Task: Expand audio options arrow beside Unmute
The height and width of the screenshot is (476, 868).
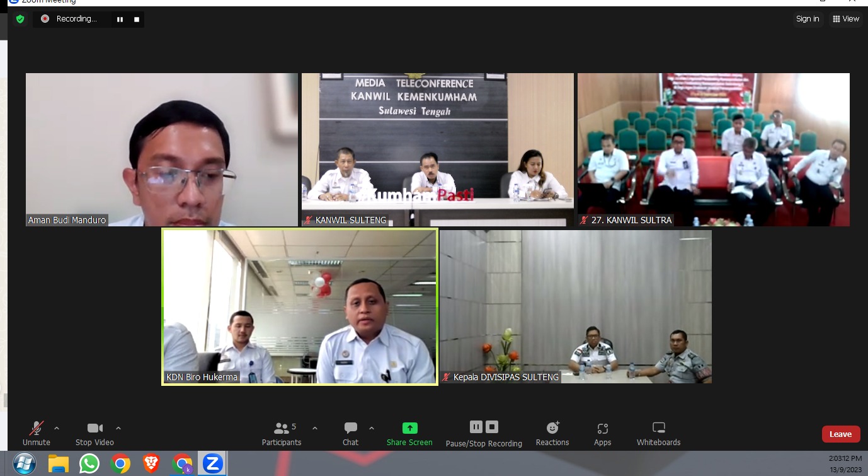Action: click(x=57, y=429)
